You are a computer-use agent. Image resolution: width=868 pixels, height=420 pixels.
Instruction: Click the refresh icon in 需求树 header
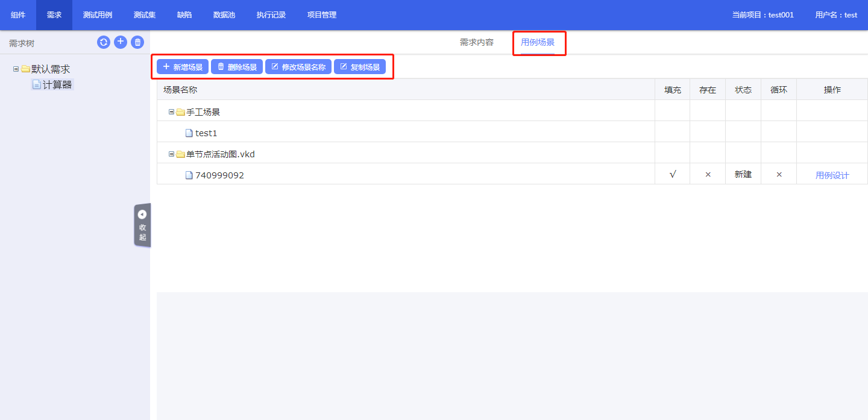(104, 42)
